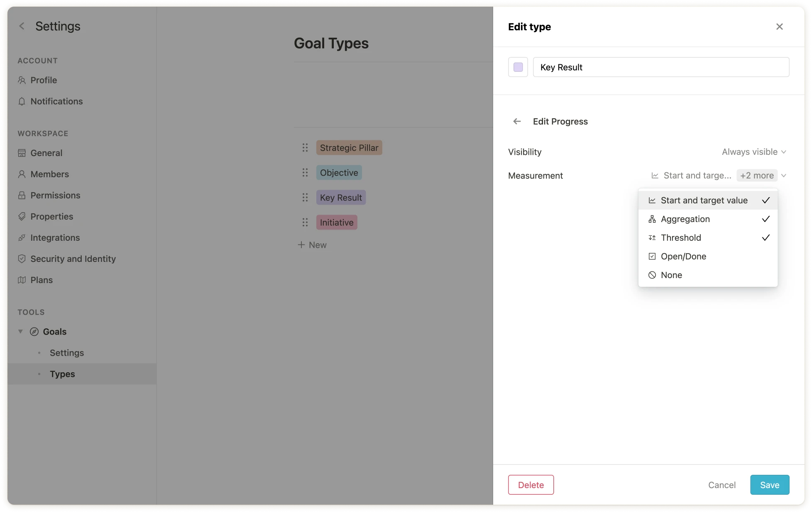Screen dimensions: 812x513
Task: Click the red Delete button
Action: click(531, 485)
